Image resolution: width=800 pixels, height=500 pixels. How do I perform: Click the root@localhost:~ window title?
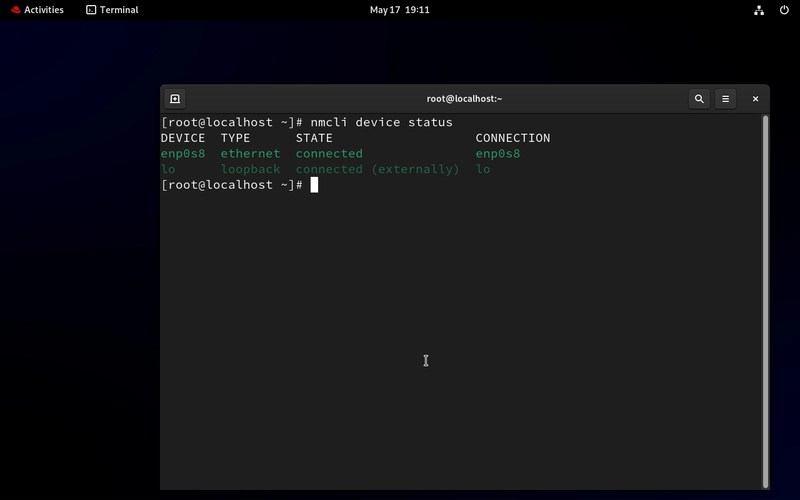[x=464, y=99]
